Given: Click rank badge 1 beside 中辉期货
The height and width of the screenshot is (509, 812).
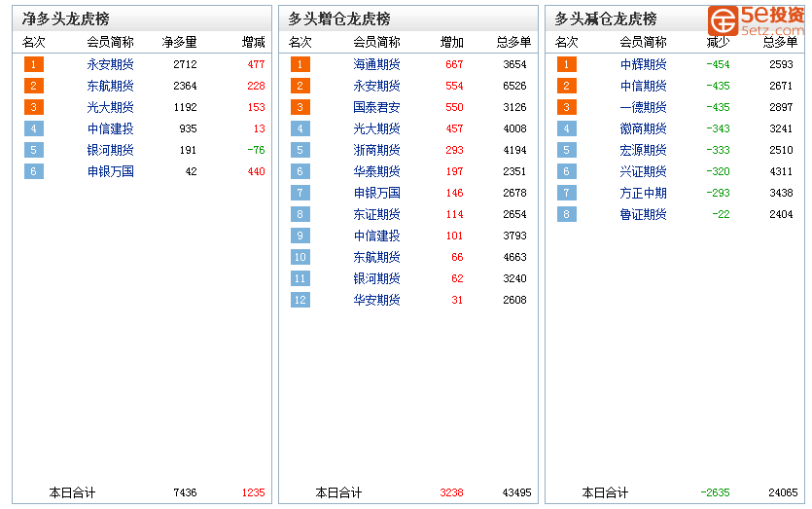Looking at the screenshot, I should [567, 64].
